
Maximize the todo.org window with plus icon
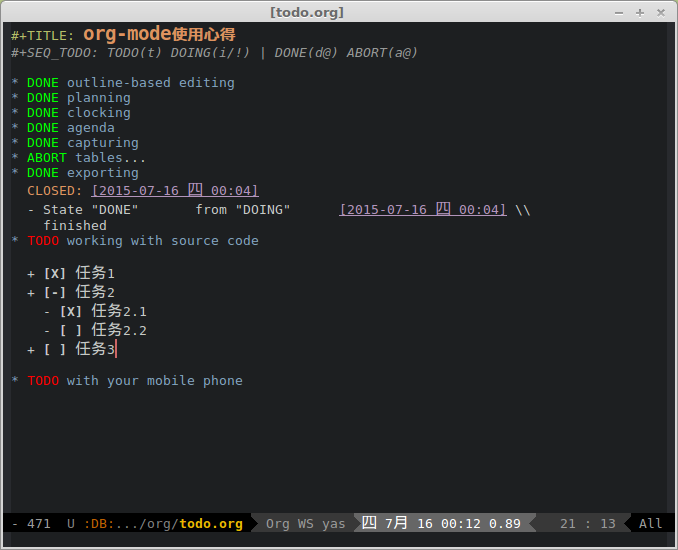[640, 13]
